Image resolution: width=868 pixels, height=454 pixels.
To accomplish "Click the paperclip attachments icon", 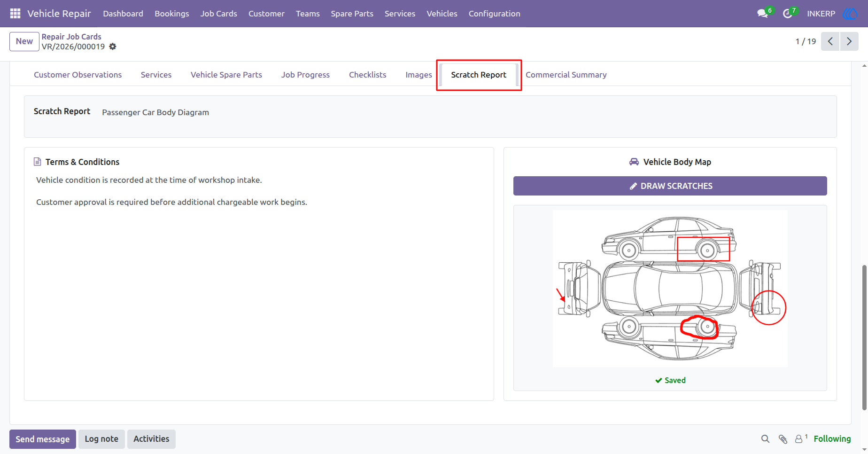I will click(783, 439).
